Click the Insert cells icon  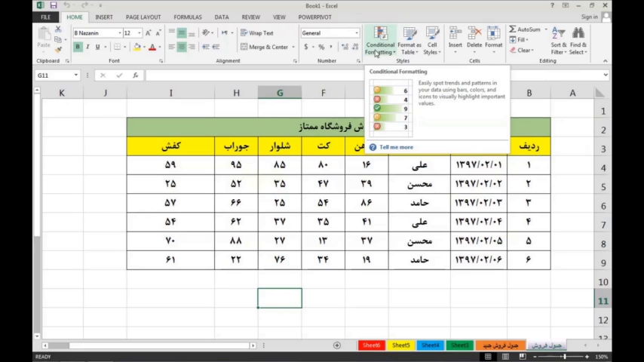point(455,34)
